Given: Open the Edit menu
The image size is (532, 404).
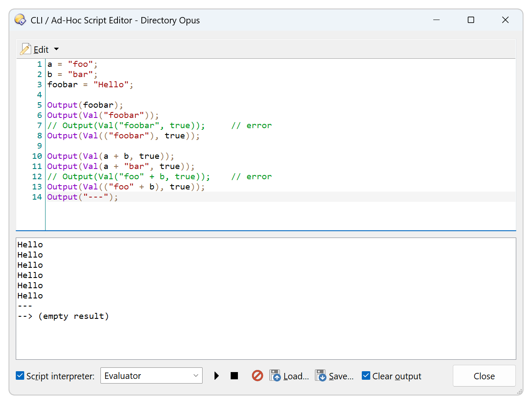Looking at the screenshot, I should click(x=41, y=50).
